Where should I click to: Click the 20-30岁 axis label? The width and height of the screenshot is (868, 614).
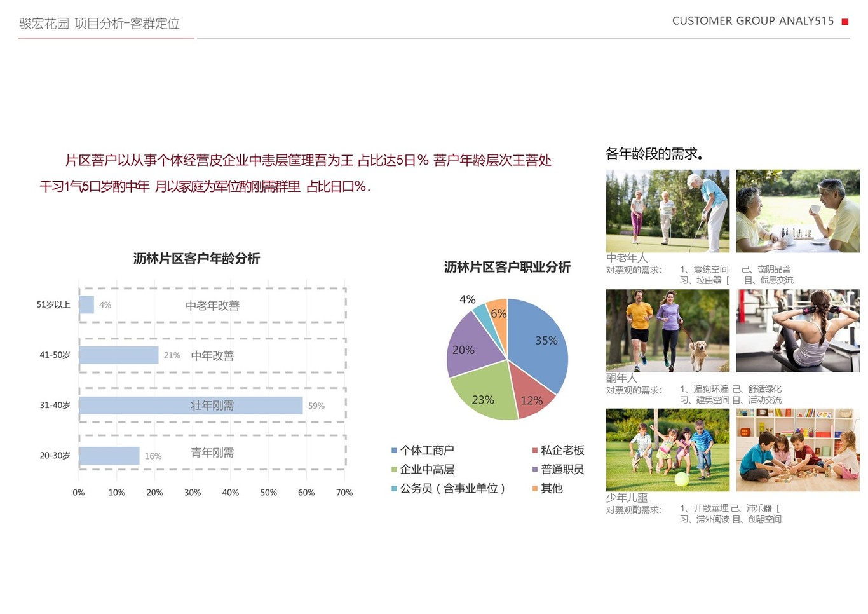coord(55,456)
